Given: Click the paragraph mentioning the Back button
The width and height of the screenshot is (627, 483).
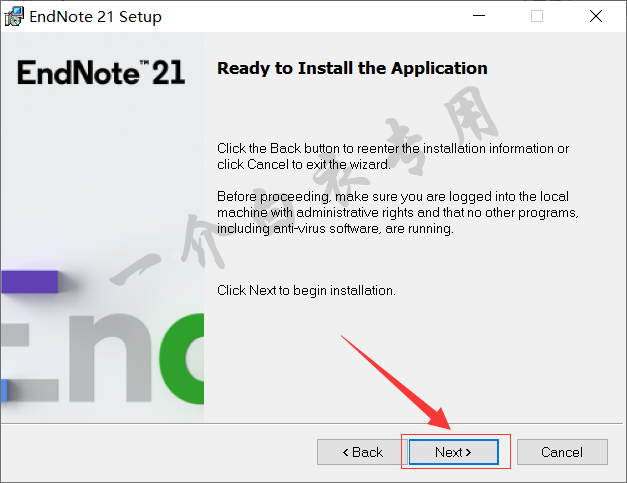Looking at the screenshot, I should click(x=393, y=156).
